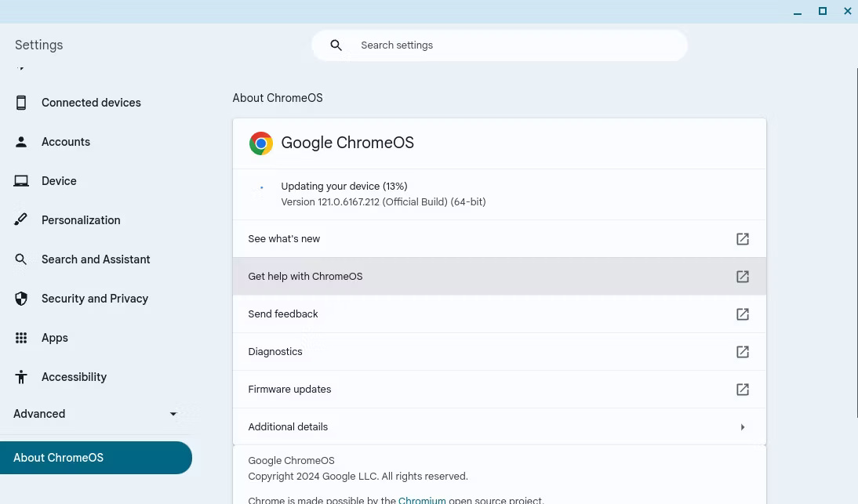Select Search and Assistant in the sidebar

click(96, 259)
